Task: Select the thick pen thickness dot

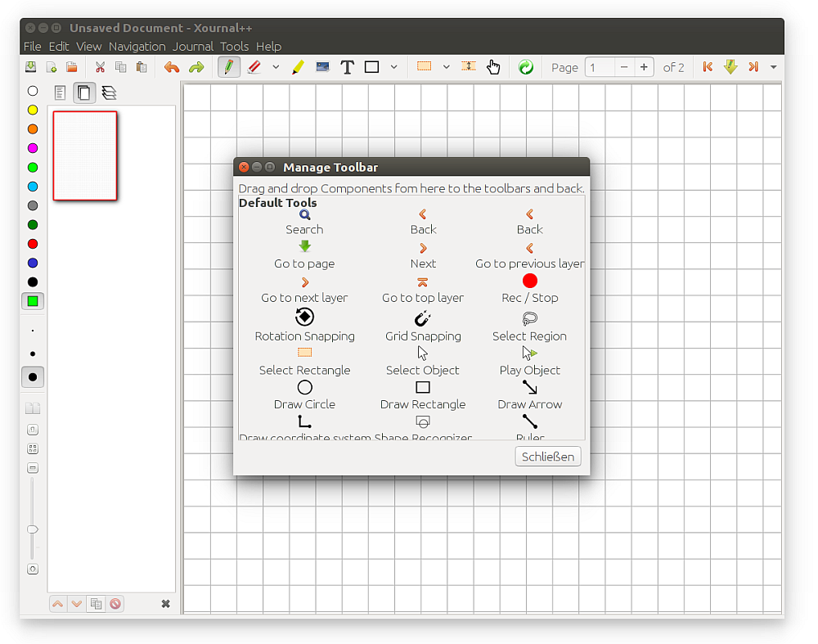Action: (33, 376)
